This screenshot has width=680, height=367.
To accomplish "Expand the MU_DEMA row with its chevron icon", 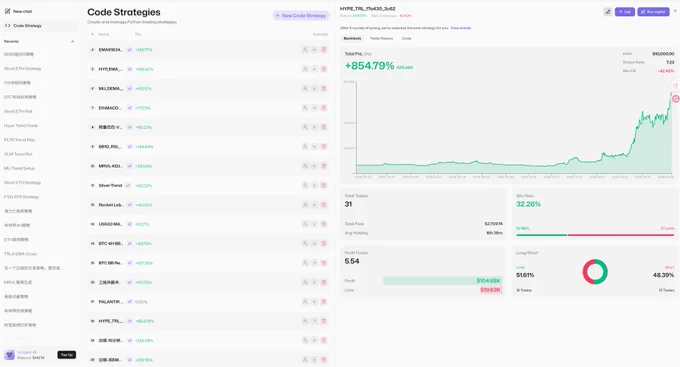I will tap(314, 88).
